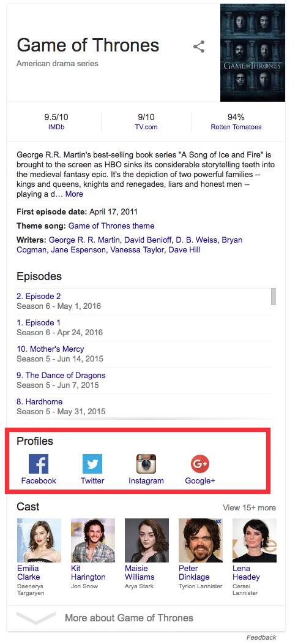Click the Lena Headey name link
Screen dimensions: 298x644
247,572
